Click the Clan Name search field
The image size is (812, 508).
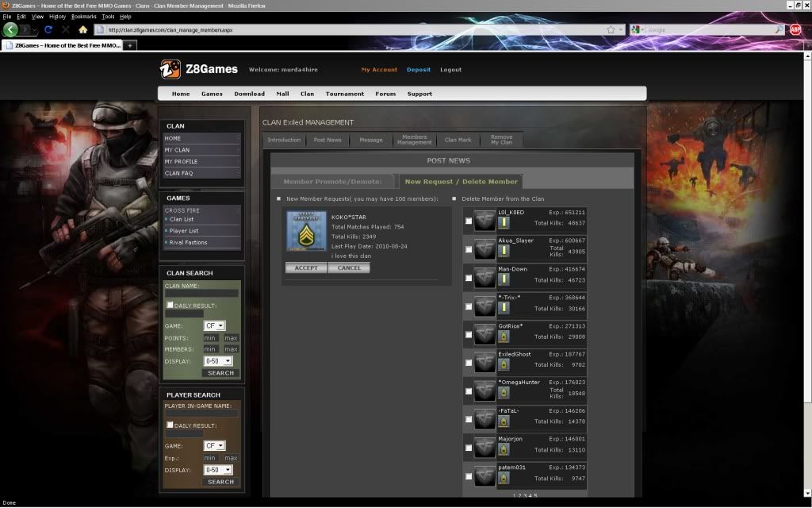coord(201,294)
